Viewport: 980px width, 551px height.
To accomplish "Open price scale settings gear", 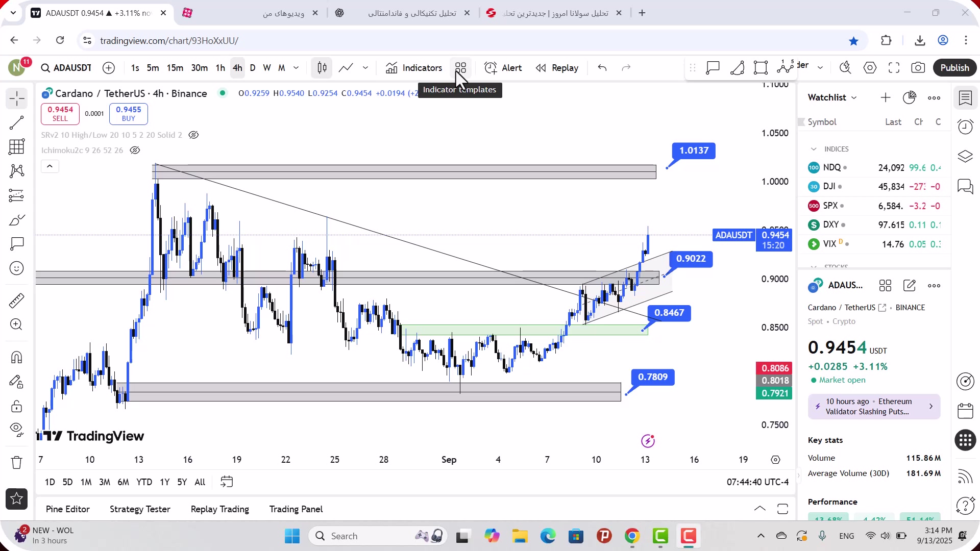I will pyautogui.click(x=775, y=460).
